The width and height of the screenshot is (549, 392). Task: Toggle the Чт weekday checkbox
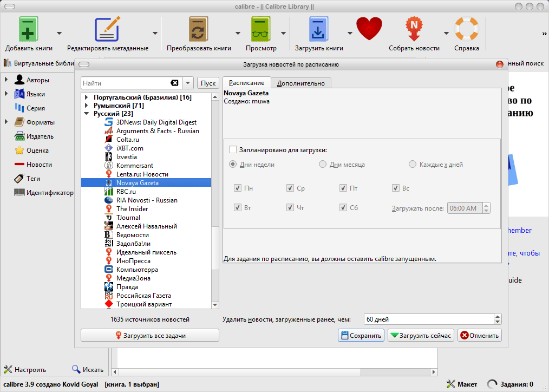[290, 207]
